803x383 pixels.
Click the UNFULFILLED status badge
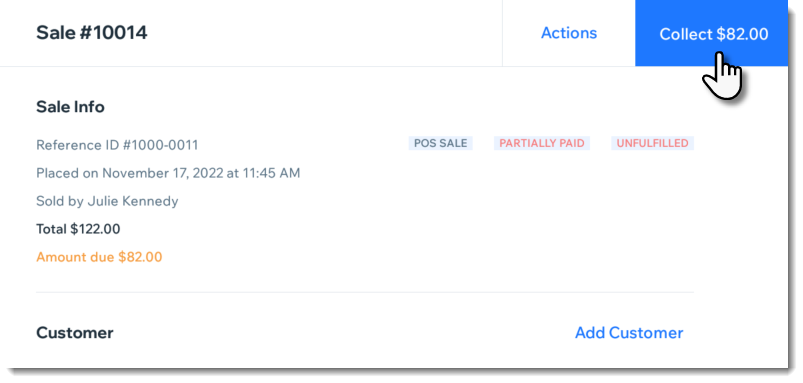(652, 143)
